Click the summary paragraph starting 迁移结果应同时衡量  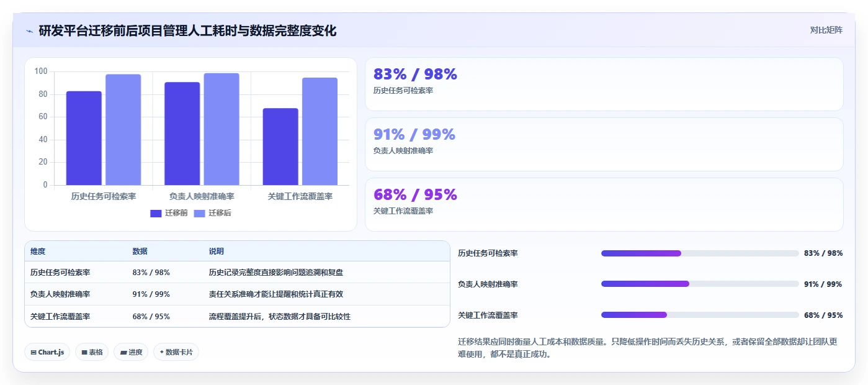[x=648, y=348]
